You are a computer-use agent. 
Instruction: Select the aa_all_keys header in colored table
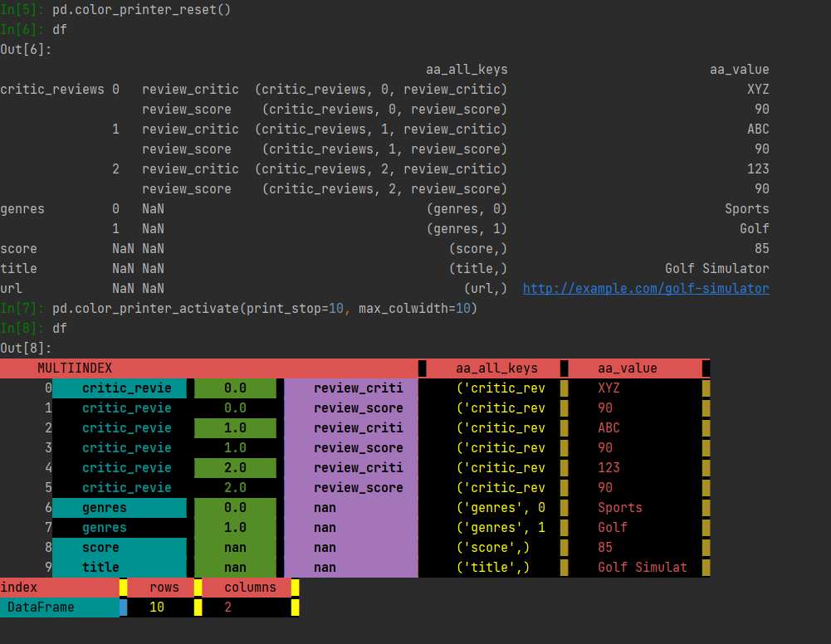pyautogui.click(x=496, y=368)
